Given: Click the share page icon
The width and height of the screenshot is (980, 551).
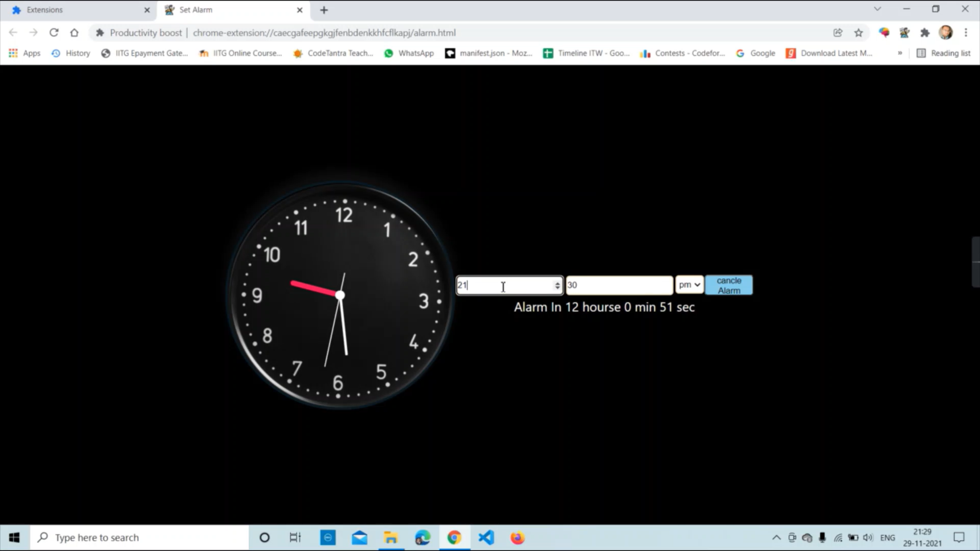Looking at the screenshot, I should 838,33.
